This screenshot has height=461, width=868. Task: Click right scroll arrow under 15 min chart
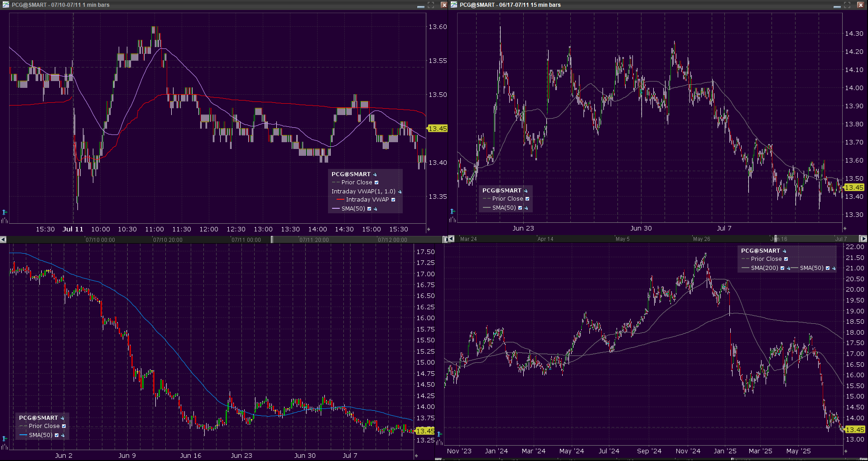(x=863, y=239)
